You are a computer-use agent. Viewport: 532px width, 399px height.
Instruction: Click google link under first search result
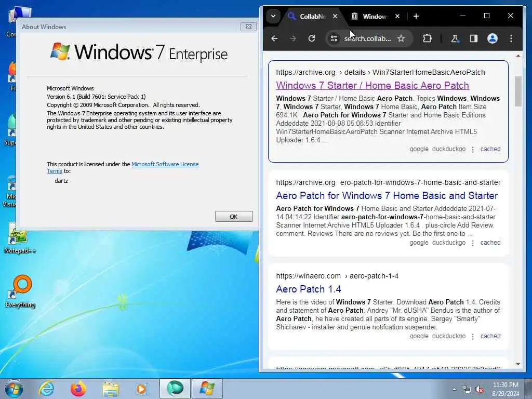419,149
